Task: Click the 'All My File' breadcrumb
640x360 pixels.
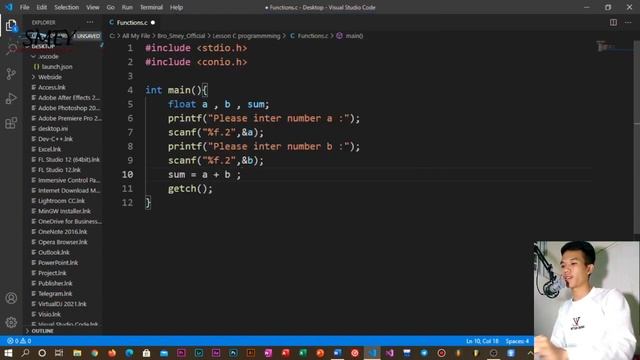Action: coord(136,36)
